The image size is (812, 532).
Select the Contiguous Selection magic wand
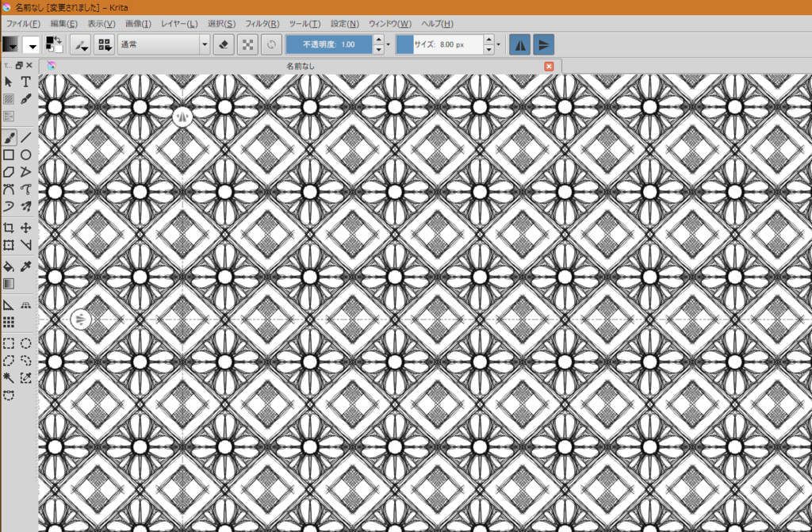pyautogui.click(x=9, y=377)
